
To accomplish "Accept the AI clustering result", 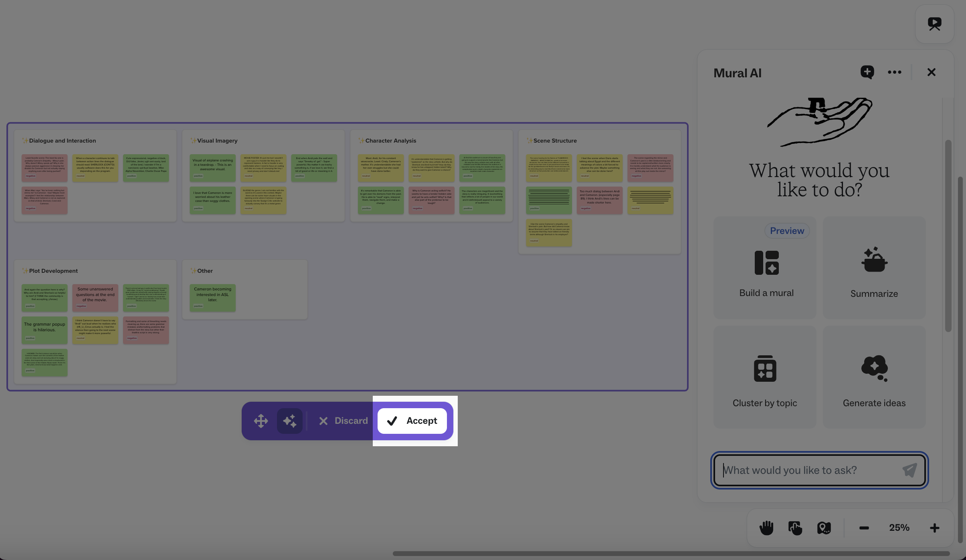I will [413, 421].
